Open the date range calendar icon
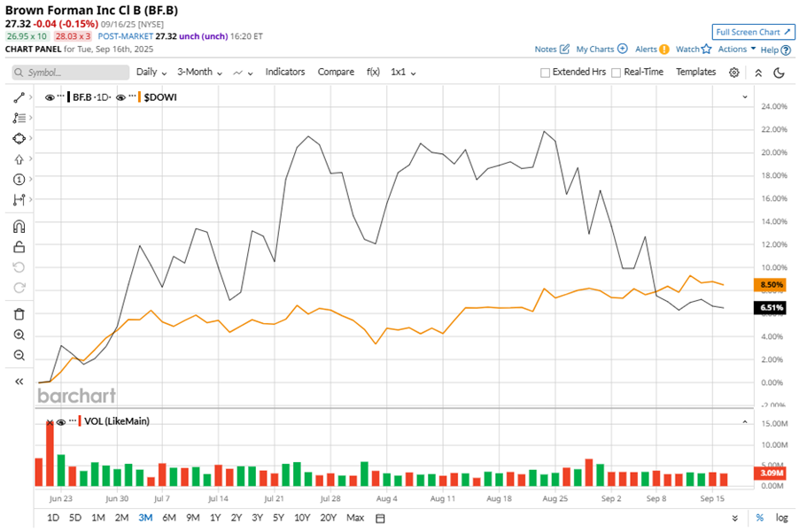The image size is (799, 532). pyautogui.click(x=380, y=518)
